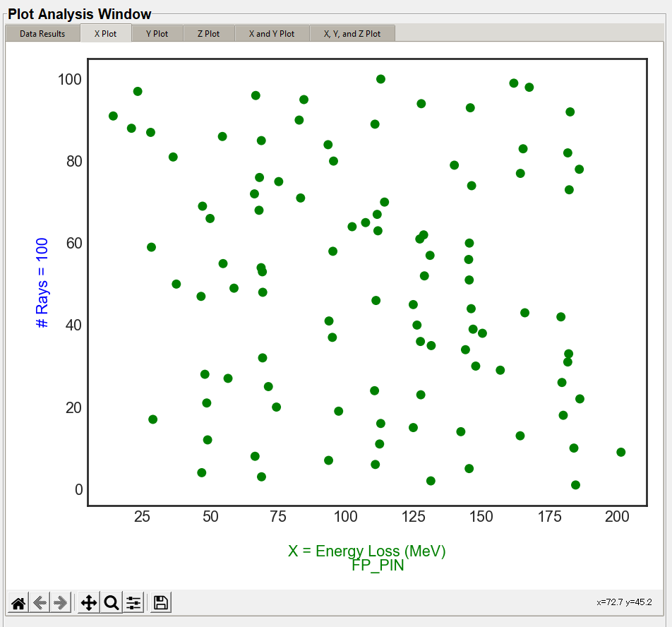
Task: Open the Configure subplots sliders icon
Action: click(x=133, y=603)
